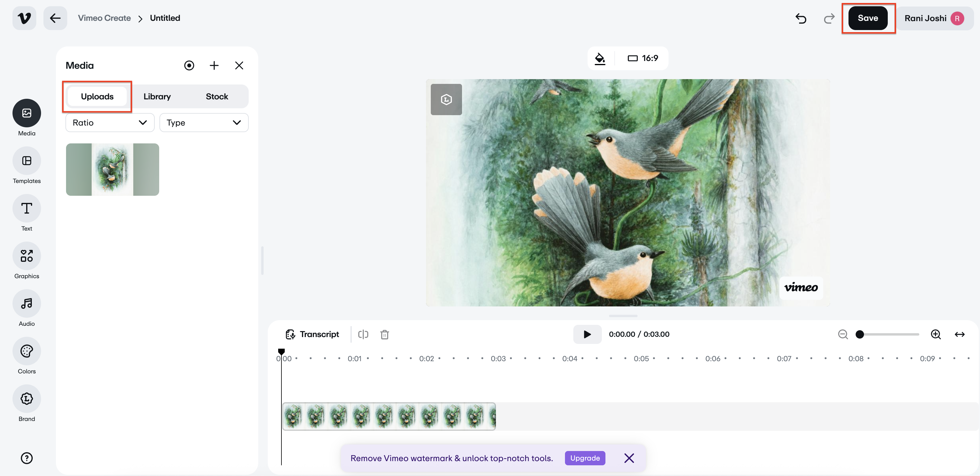Open the Graphics sidebar panel
This screenshot has height=476, width=980.
(x=27, y=256)
